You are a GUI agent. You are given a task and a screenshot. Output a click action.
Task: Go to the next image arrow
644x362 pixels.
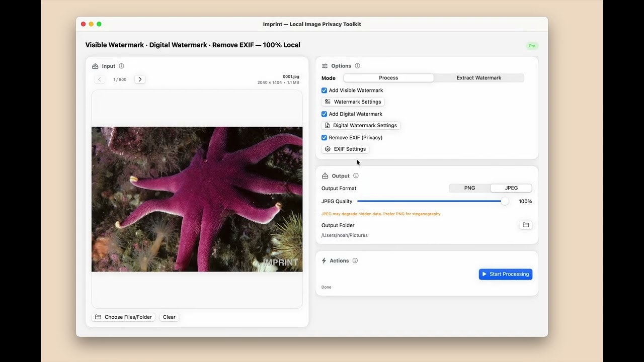140,79
